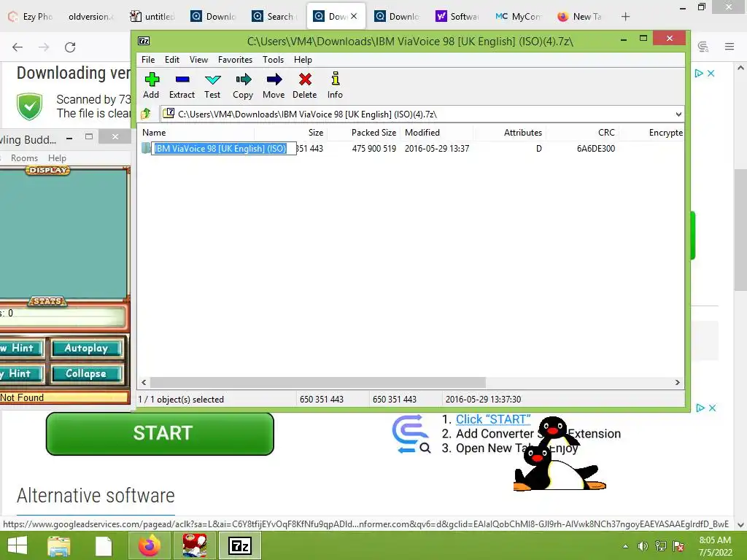This screenshot has width=747, height=560.
Task: Open the Edit menu
Action: click(x=172, y=60)
